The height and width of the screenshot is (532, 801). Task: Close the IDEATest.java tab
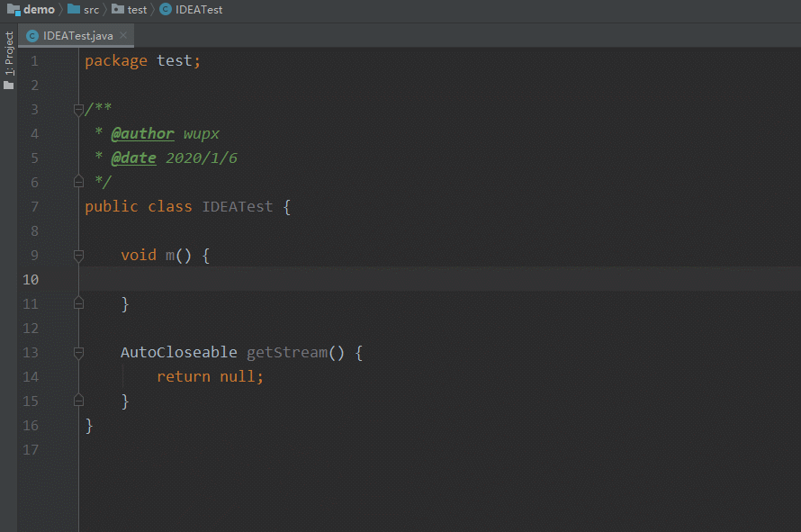coord(123,35)
